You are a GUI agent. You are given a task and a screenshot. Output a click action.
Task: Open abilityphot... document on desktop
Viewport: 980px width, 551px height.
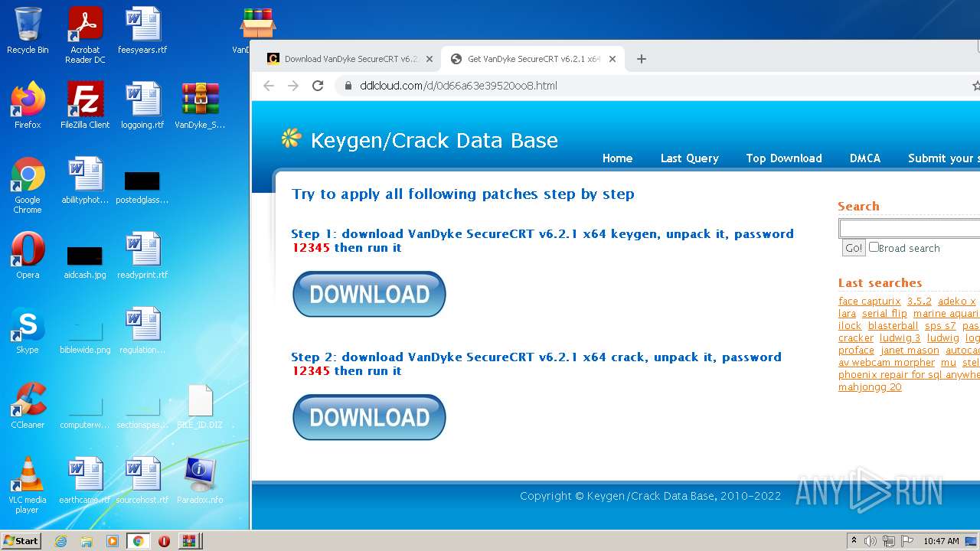click(x=85, y=181)
